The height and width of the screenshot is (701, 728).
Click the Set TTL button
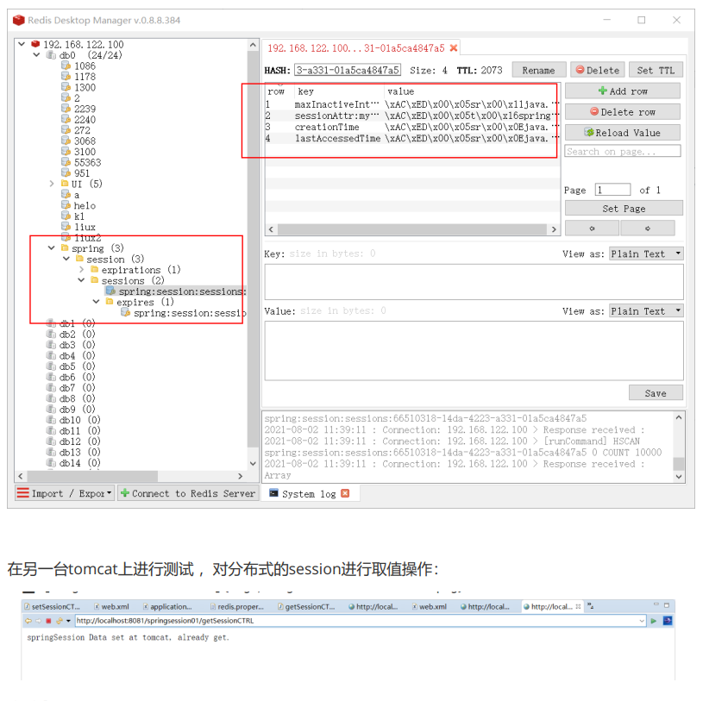(656, 70)
